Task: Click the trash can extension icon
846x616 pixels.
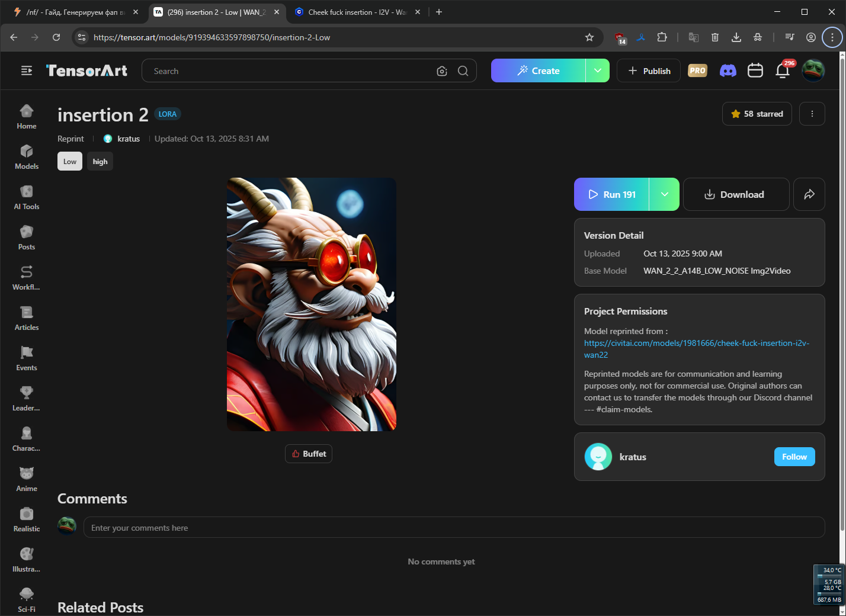Action: (715, 37)
